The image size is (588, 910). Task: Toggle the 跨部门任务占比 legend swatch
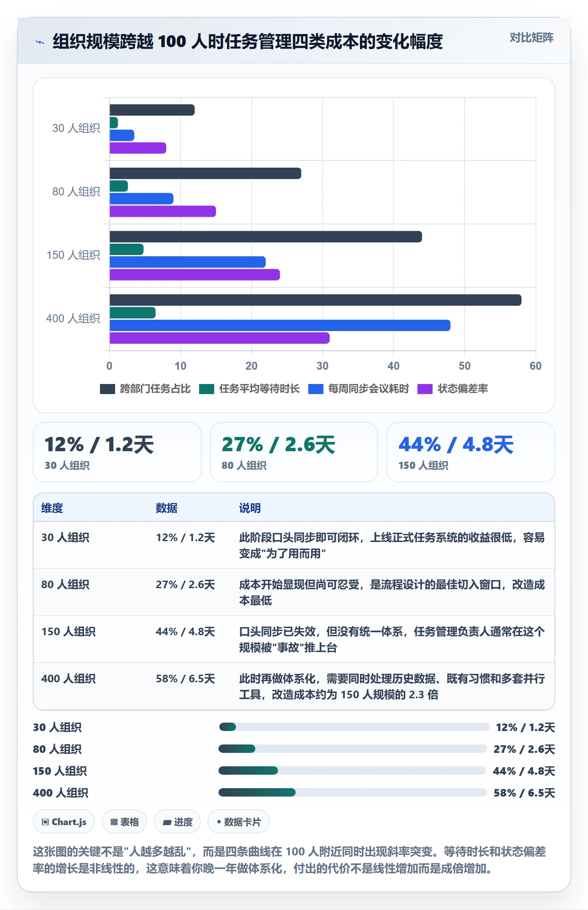pyautogui.click(x=108, y=389)
